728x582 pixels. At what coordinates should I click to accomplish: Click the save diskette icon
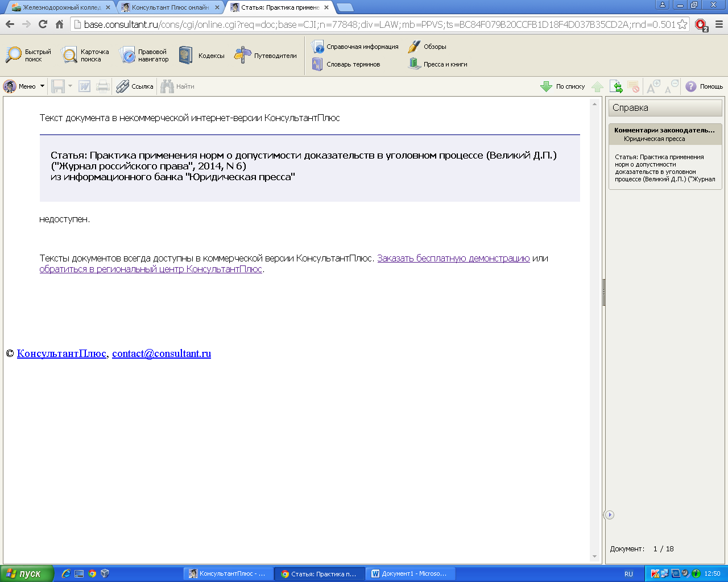(x=58, y=86)
